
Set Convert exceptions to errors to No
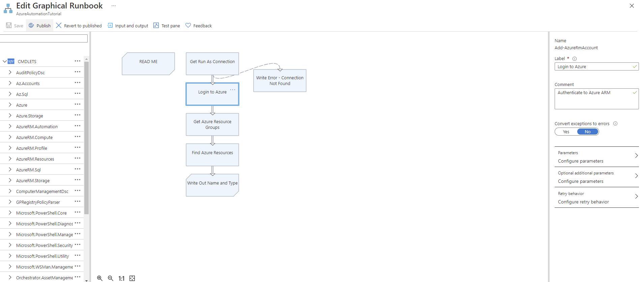pos(588,132)
